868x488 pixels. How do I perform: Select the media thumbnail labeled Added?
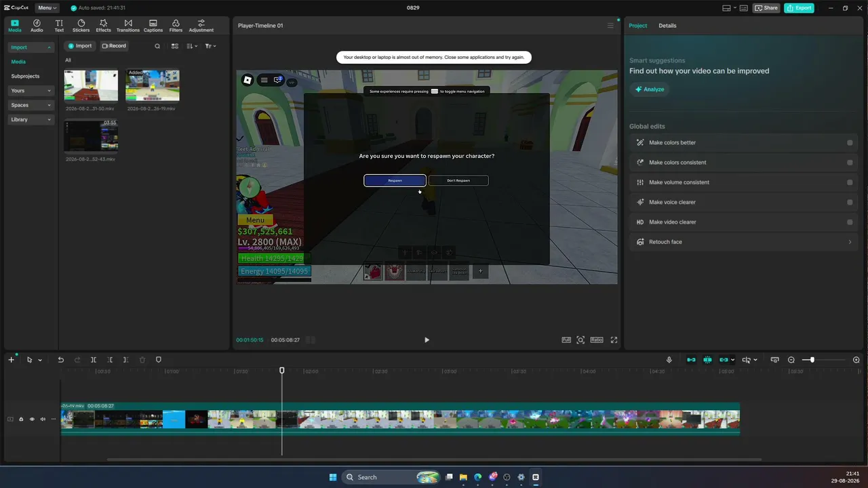click(153, 85)
